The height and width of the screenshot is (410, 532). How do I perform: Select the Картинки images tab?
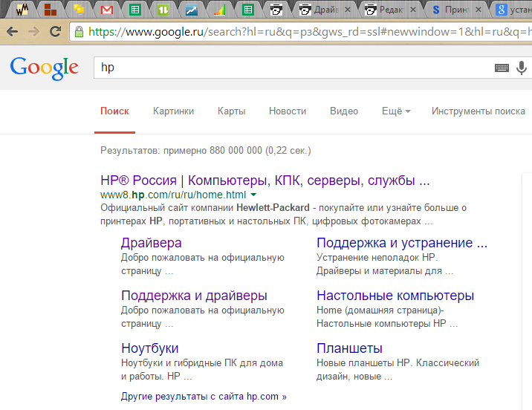click(x=173, y=111)
